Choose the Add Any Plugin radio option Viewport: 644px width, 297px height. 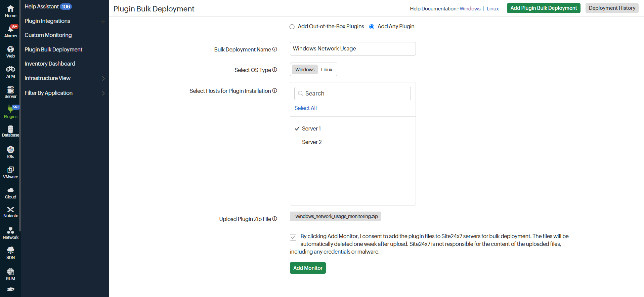[x=372, y=27]
